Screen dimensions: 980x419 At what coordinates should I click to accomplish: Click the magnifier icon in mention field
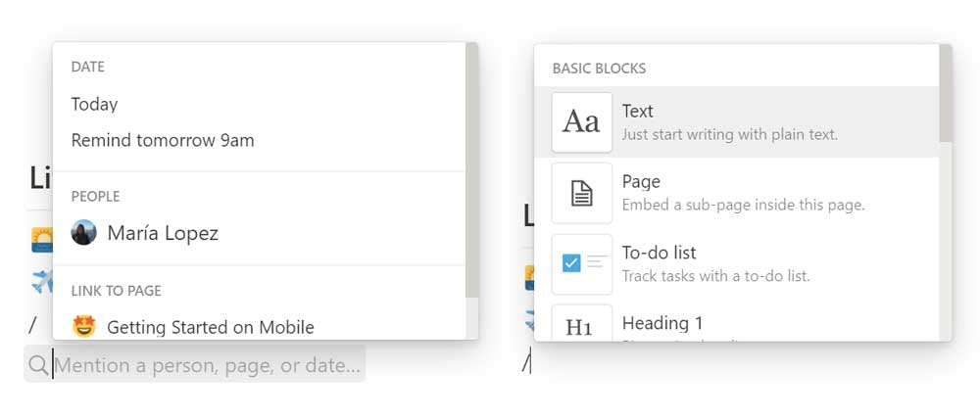[38, 365]
